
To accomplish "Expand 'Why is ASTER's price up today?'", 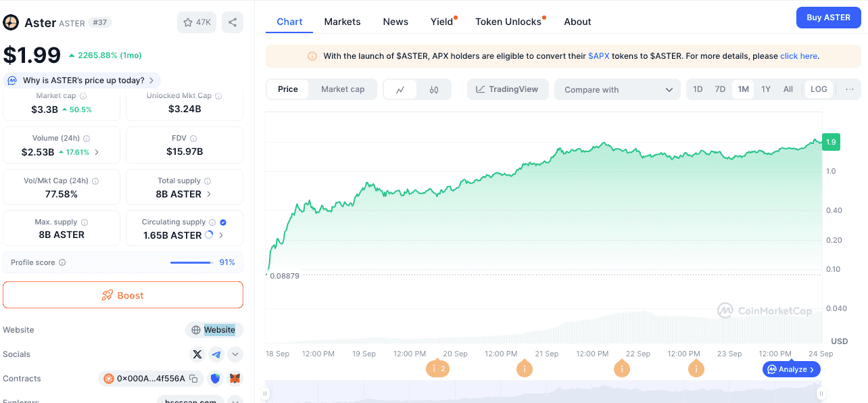I will coord(82,80).
